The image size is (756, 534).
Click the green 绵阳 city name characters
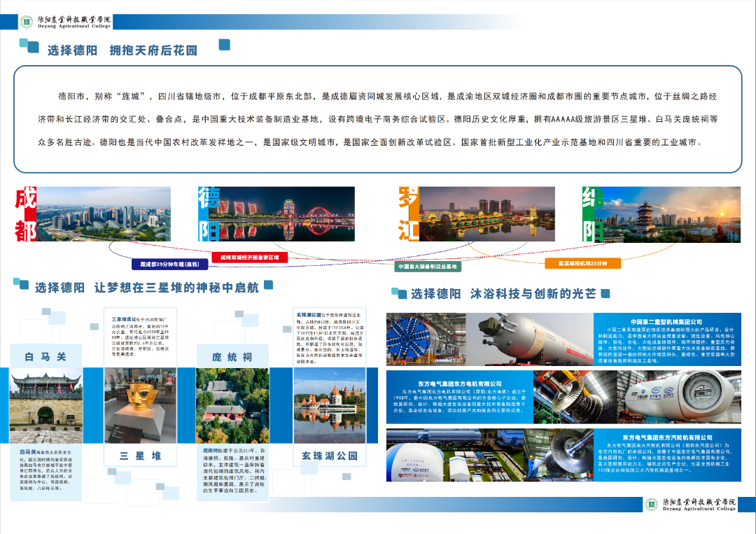click(592, 214)
